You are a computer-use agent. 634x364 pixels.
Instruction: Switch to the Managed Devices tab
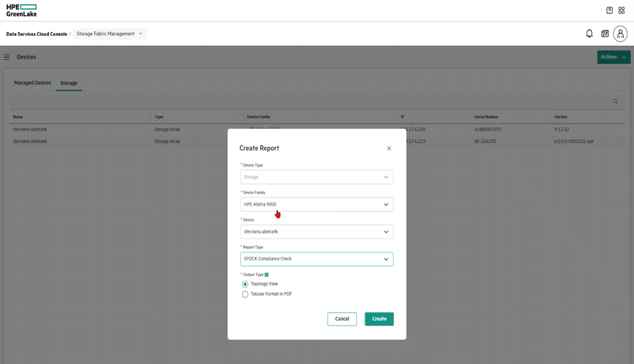[33, 83]
